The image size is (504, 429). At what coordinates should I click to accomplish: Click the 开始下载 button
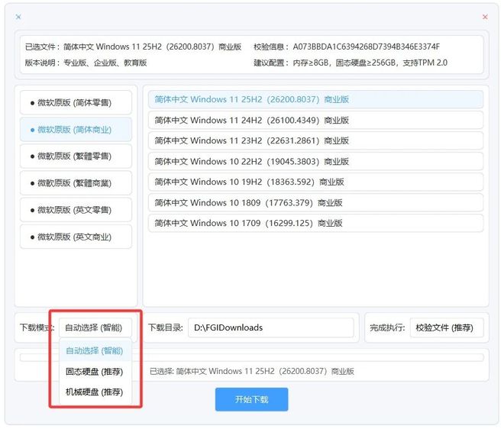coord(251,399)
